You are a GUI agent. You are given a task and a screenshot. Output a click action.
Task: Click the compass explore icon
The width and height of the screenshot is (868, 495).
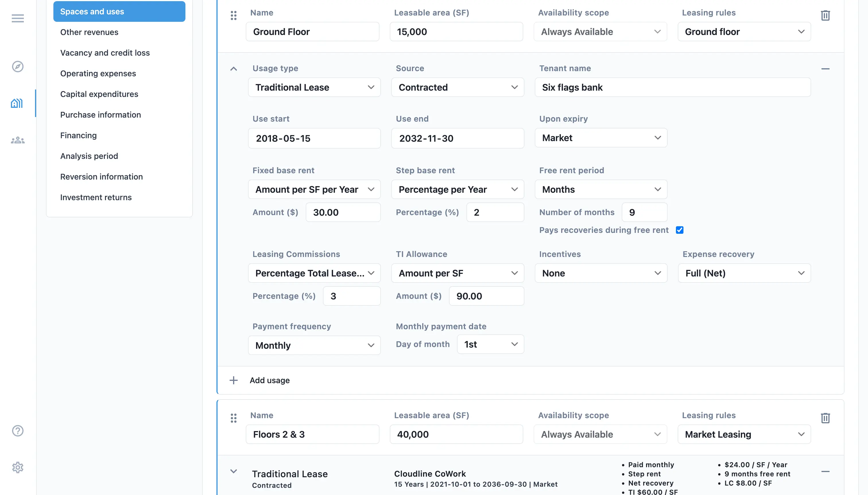(18, 67)
